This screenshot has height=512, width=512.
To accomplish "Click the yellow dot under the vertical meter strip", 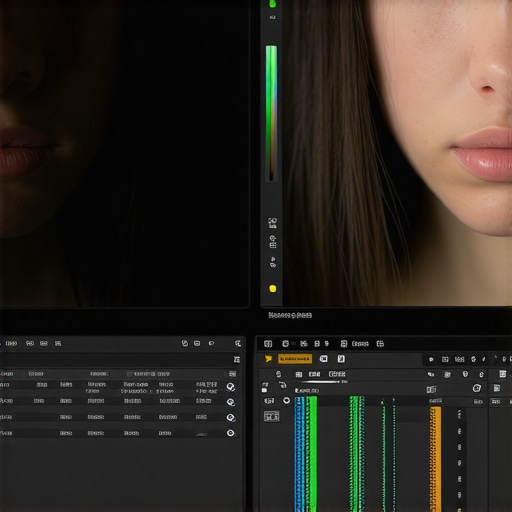I will point(272,289).
